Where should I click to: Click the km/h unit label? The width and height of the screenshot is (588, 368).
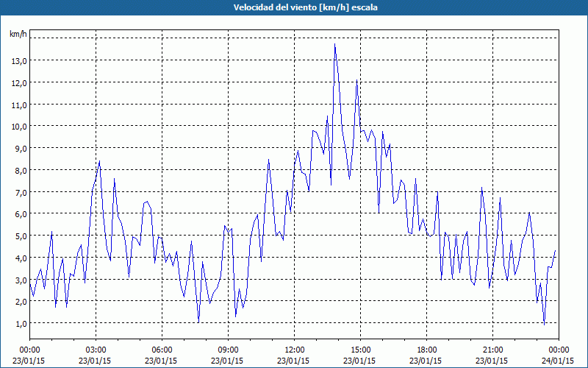tap(18, 34)
